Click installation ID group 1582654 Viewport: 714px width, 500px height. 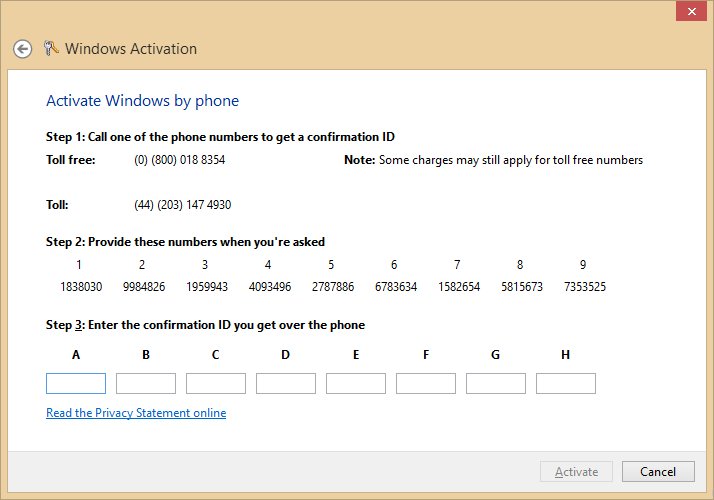click(x=459, y=287)
